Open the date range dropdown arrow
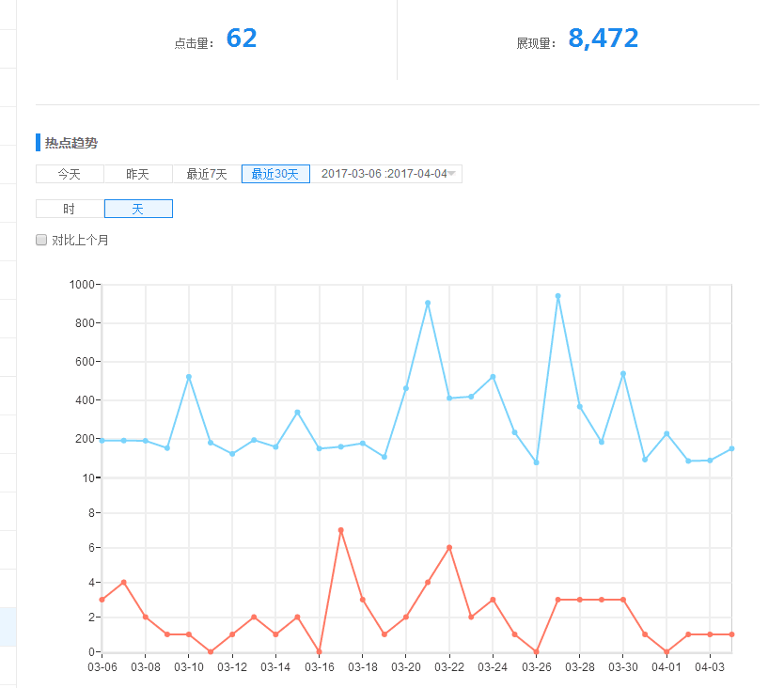Image resolution: width=784 pixels, height=688 pixels. pos(452,174)
